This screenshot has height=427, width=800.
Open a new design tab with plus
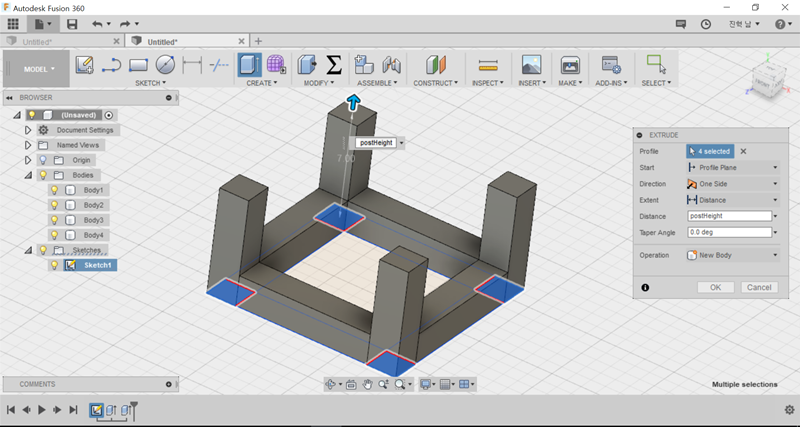click(258, 41)
